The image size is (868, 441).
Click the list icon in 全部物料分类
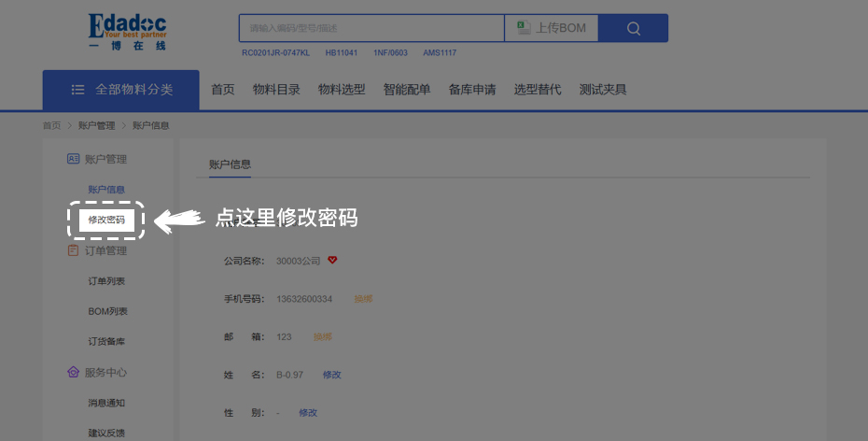[77, 90]
